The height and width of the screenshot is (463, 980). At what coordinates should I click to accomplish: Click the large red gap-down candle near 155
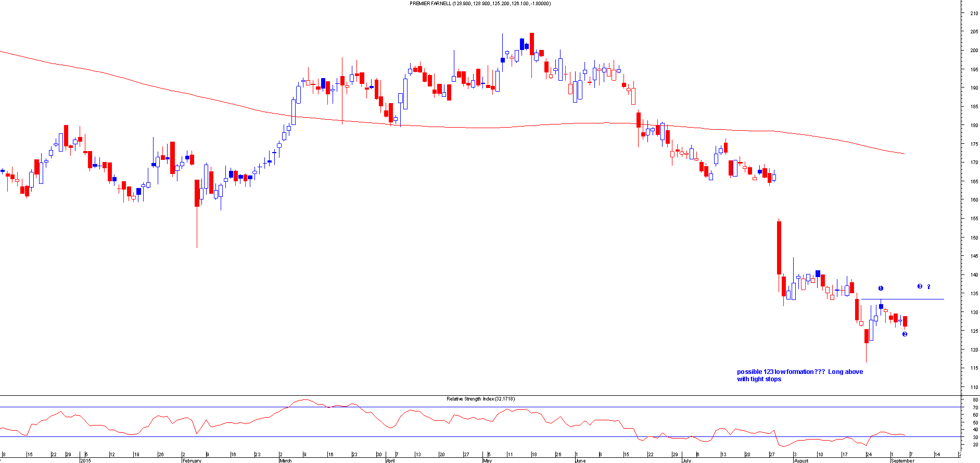click(779, 248)
